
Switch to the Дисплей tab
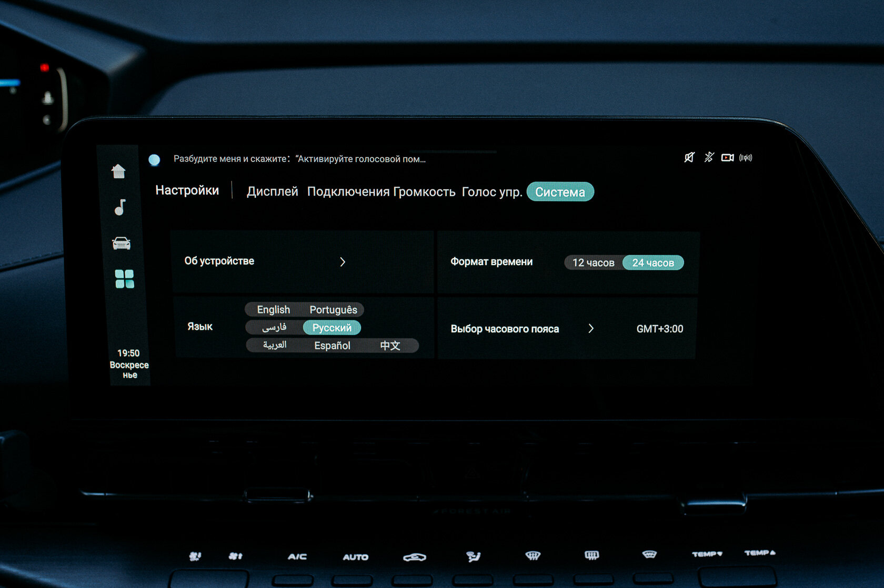pos(272,191)
